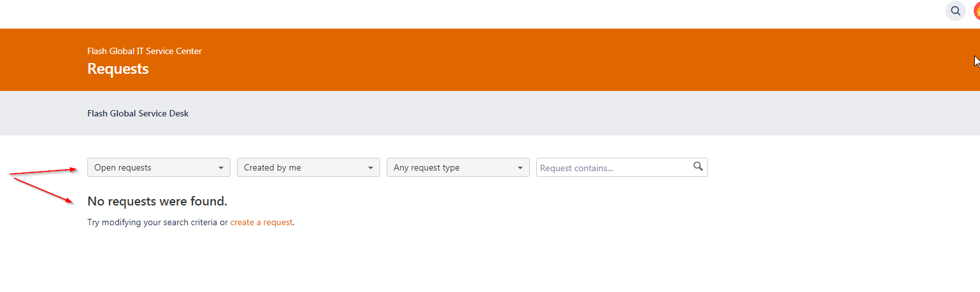Open the Created by me dropdown
The image size is (980, 292).
308,167
